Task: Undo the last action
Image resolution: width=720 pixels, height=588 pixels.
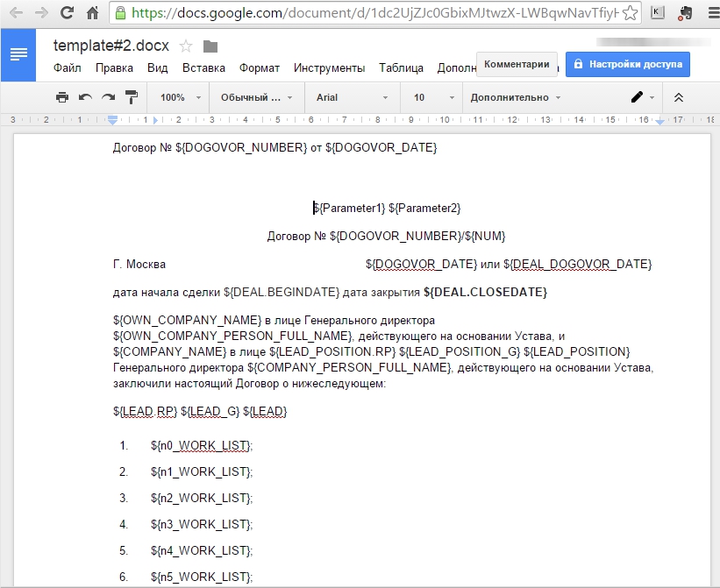Action: pos(85,97)
